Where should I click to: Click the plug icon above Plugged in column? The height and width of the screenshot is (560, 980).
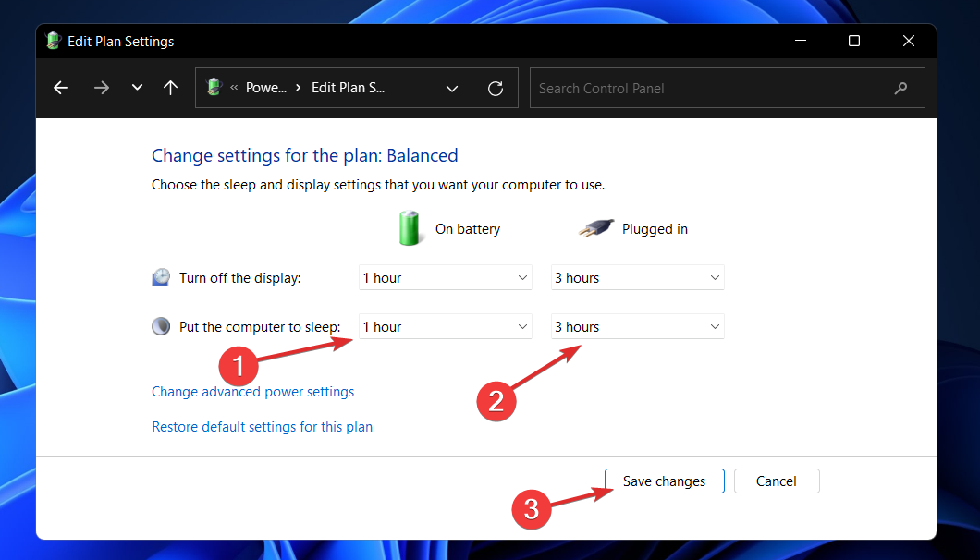(x=597, y=228)
